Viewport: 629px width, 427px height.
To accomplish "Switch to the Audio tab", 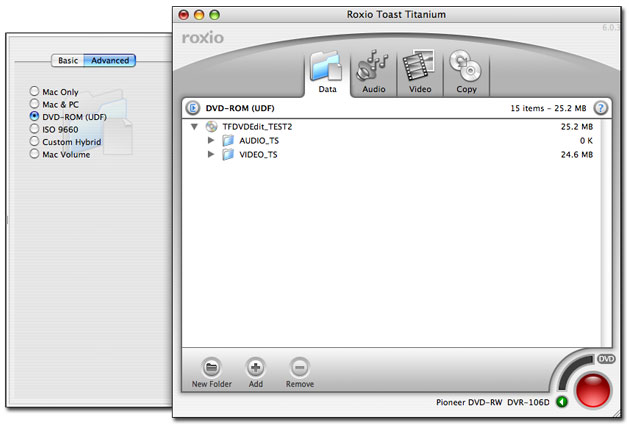I will 373,73.
